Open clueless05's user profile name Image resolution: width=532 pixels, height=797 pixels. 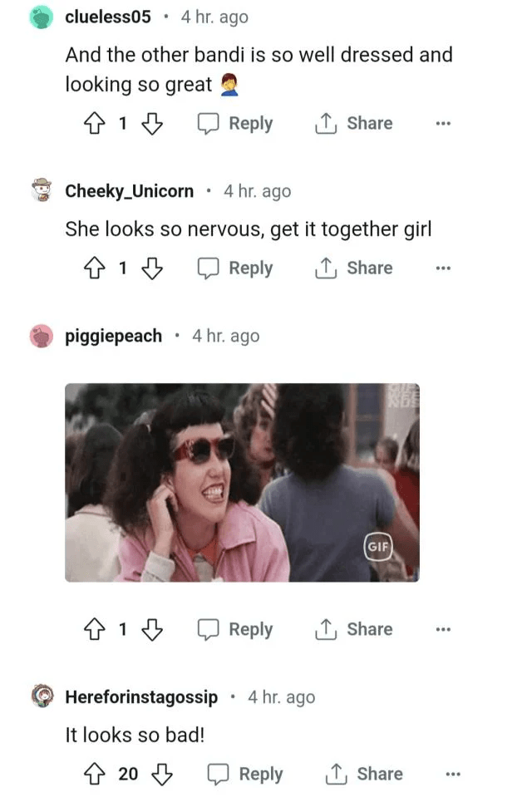pyautogui.click(x=108, y=17)
